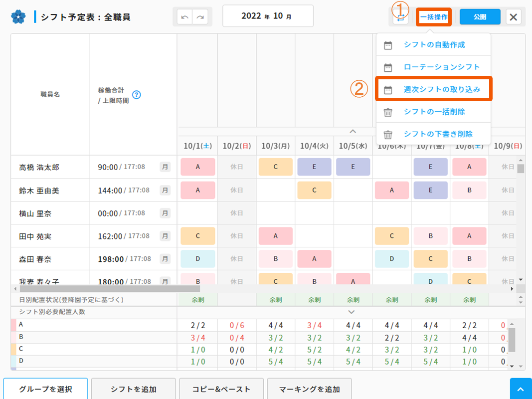Click the グループを選択 button
The image size is (532, 399).
coord(45,389)
